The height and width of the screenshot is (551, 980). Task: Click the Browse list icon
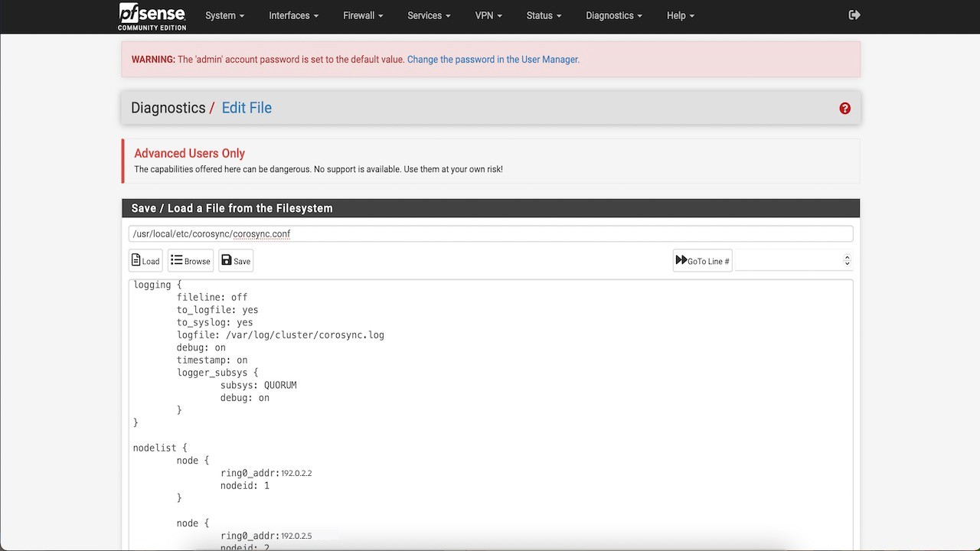[175, 260]
